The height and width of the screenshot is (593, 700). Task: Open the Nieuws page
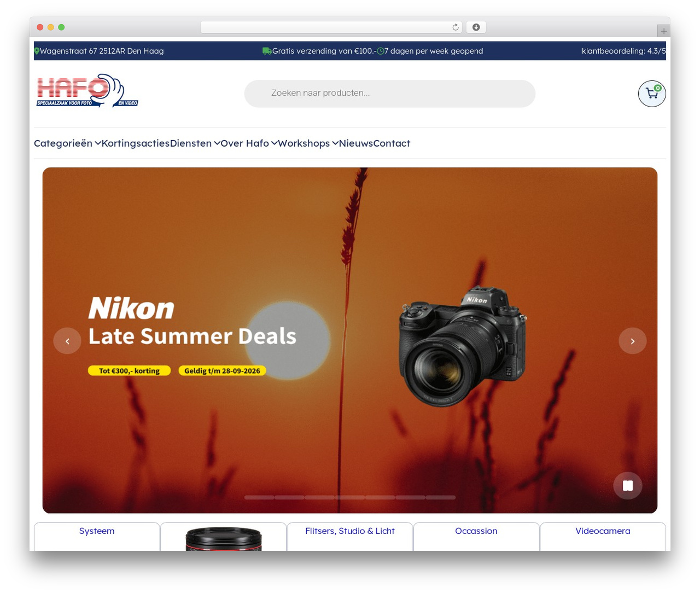356,143
